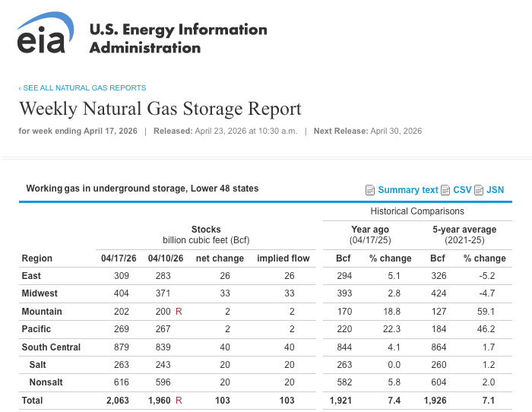Click the document icon beside Summary text
This screenshot has width=532, height=412.
370,190
